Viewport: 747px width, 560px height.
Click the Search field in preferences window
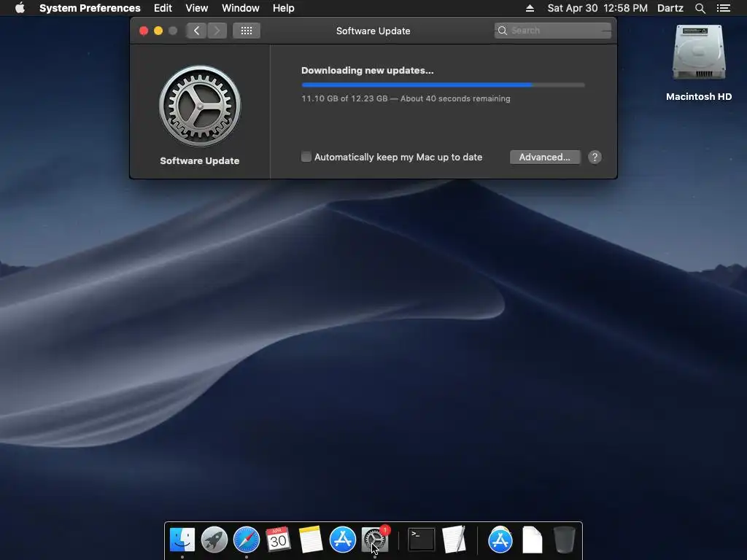click(x=553, y=31)
